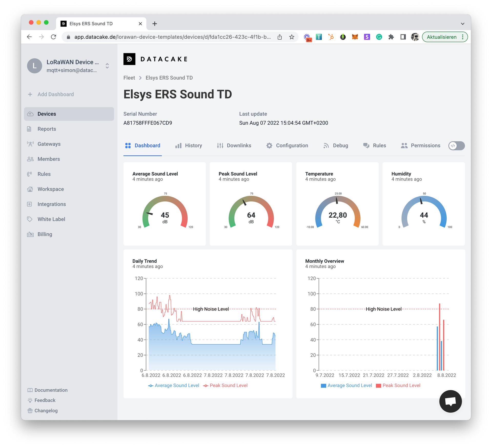Open the browser tab overview chevron
The height and width of the screenshot is (448, 492).
click(463, 23)
